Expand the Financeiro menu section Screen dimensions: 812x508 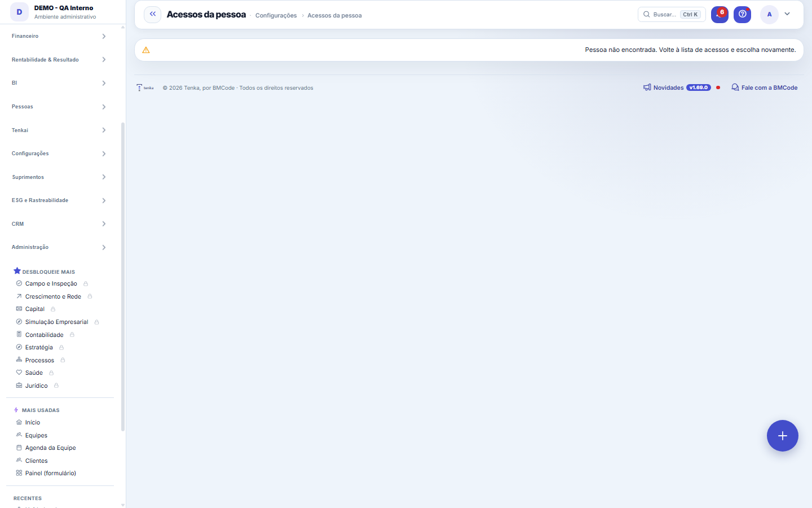[x=59, y=36]
